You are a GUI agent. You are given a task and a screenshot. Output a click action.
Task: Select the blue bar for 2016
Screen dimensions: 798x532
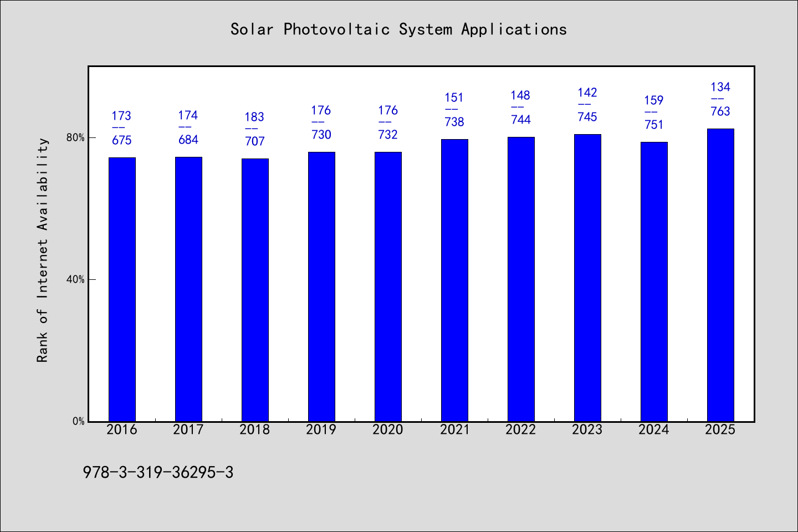tap(122, 289)
